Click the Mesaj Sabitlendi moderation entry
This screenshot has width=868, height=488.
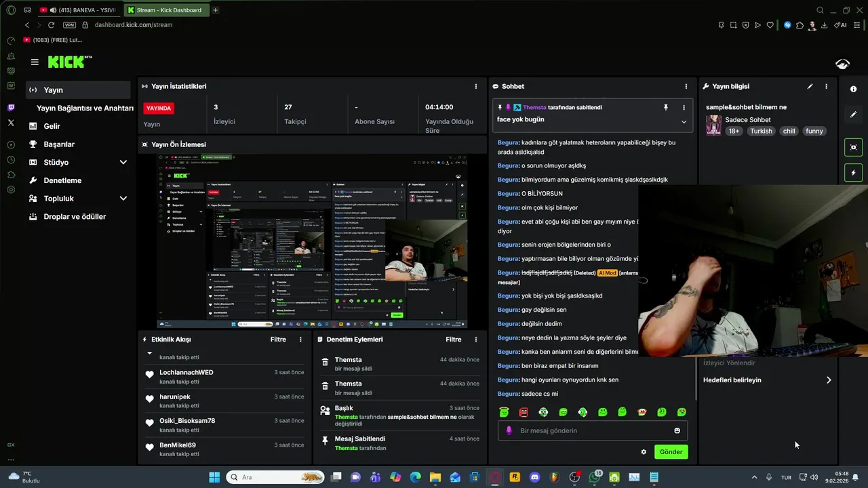pyautogui.click(x=400, y=443)
